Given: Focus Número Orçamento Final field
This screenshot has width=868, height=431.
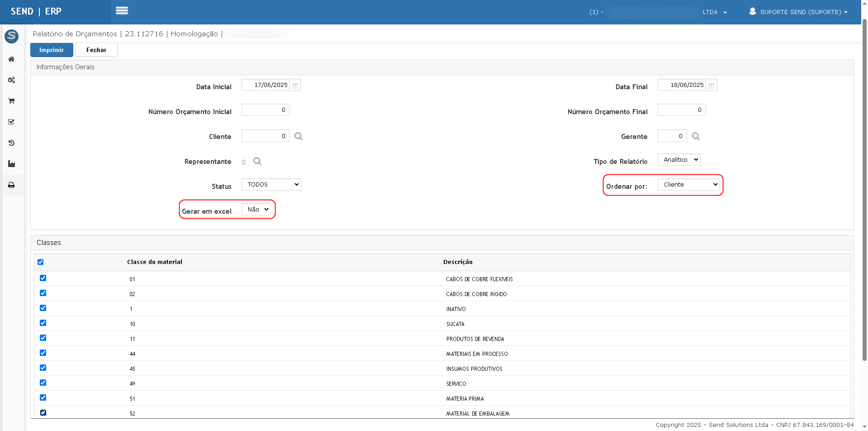Looking at the screenshot, I should (x=682, y=110).
